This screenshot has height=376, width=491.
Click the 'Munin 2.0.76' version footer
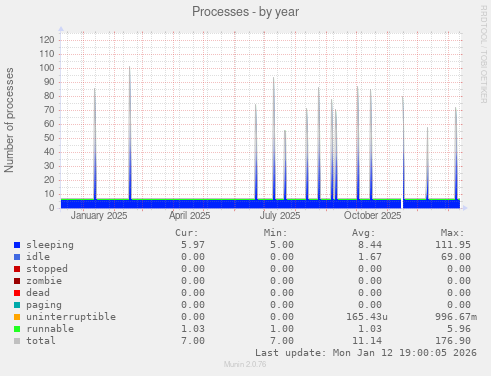(x=245, y=364)
